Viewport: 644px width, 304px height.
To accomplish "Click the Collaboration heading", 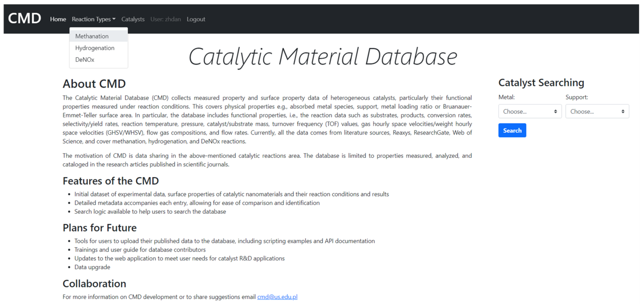I will click(x=94, y=284).
